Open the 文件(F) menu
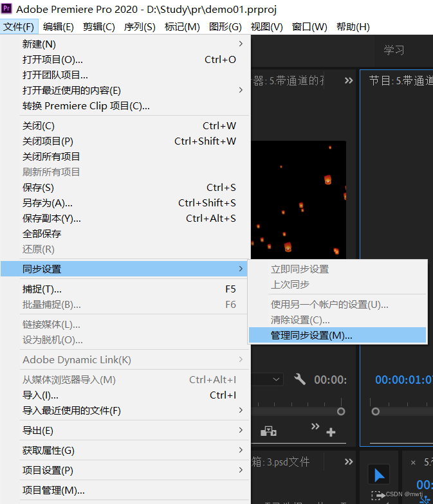The height and width of the screenshot is (504, 433). pyautogui.click(x=19, y=27)
